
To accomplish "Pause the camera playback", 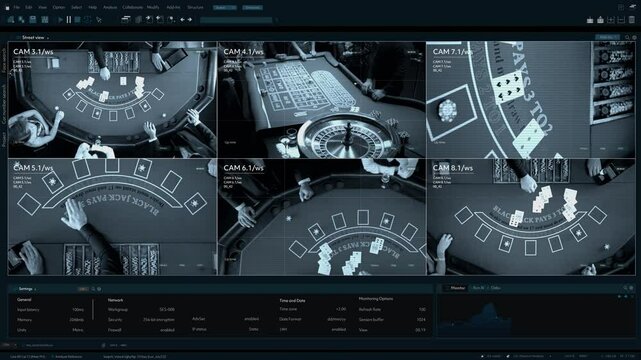I will [x=69, y=19].
